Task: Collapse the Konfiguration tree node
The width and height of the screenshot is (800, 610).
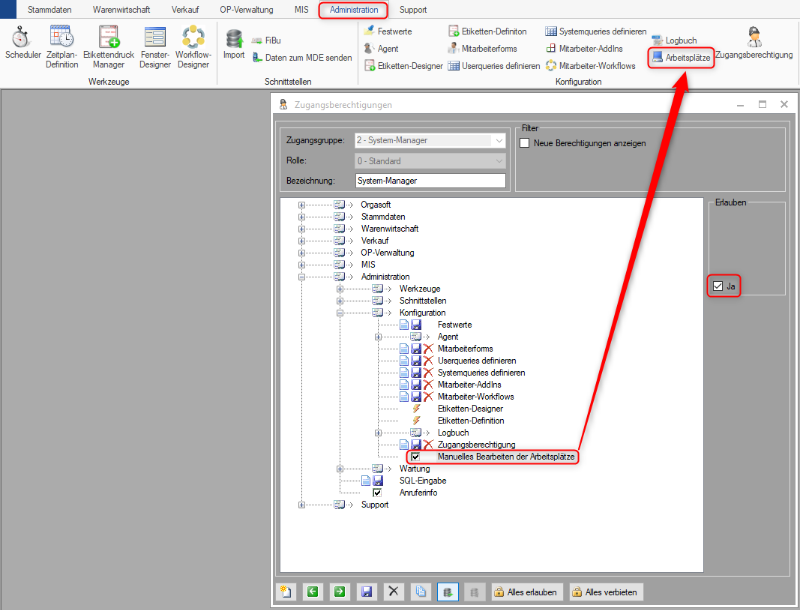Action: 339,312
